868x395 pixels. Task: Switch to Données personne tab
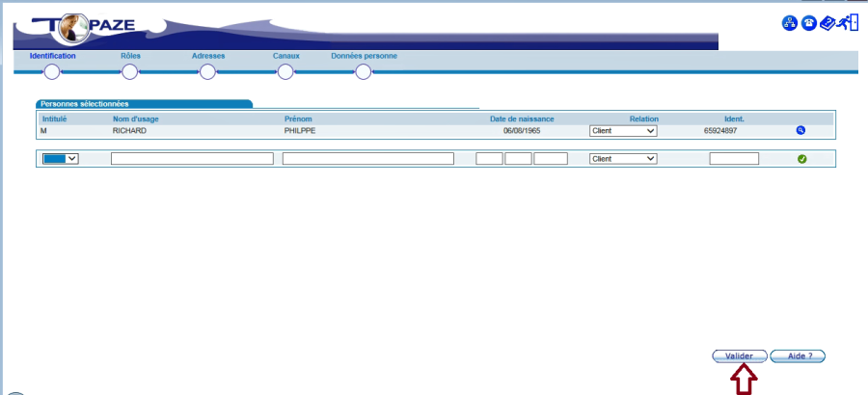click(x=364, y=56)
